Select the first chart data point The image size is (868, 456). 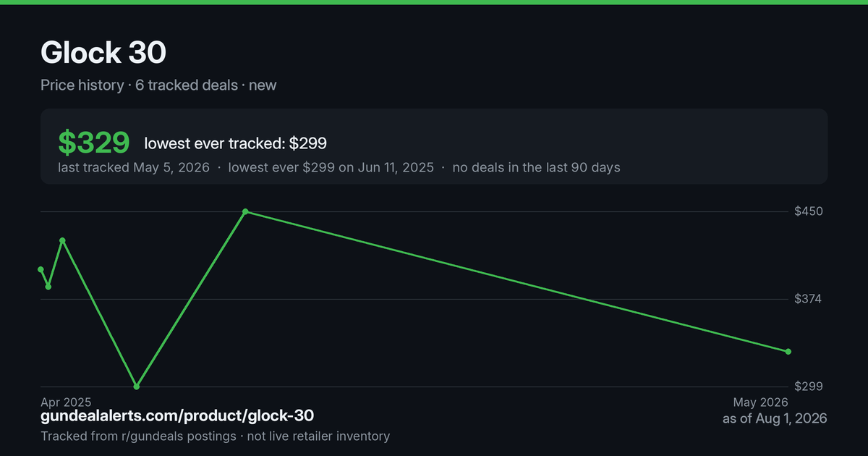41,269
